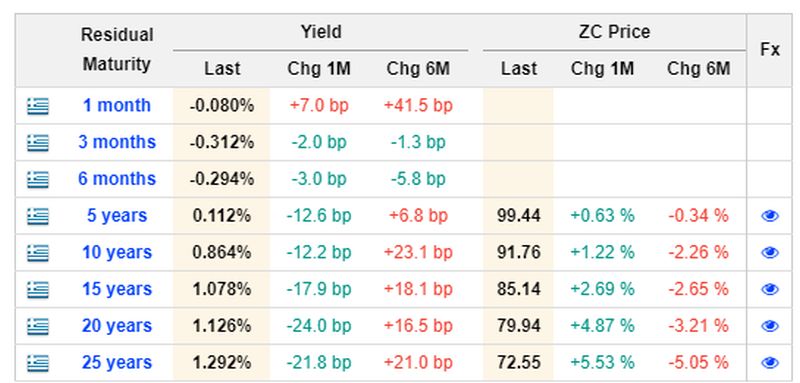Open the 15 years maturity link
800x383 pixels.
pos(117,289)
